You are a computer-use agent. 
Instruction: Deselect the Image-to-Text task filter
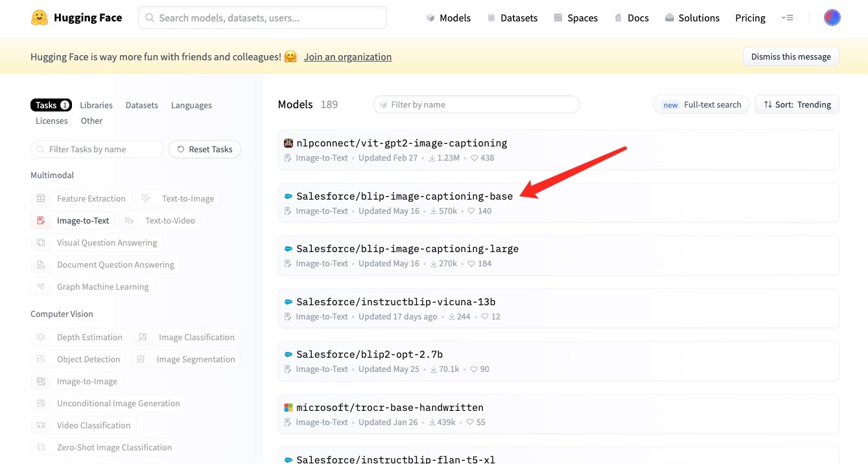pyautogui.click(x=73, y=220)
